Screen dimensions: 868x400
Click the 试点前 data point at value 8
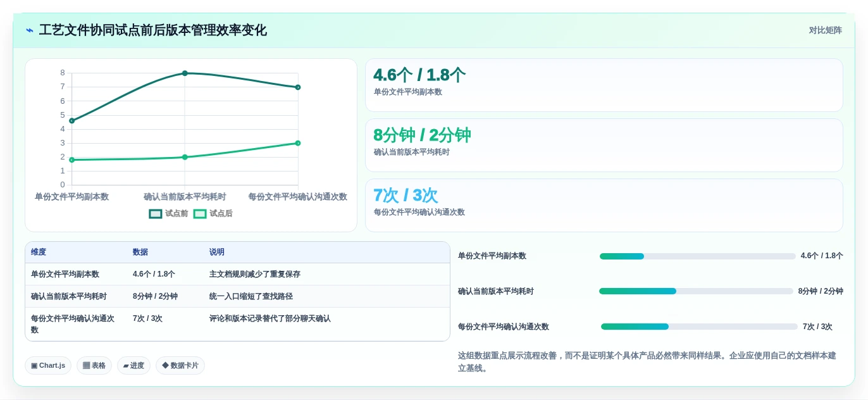click(x=185, y=73)
